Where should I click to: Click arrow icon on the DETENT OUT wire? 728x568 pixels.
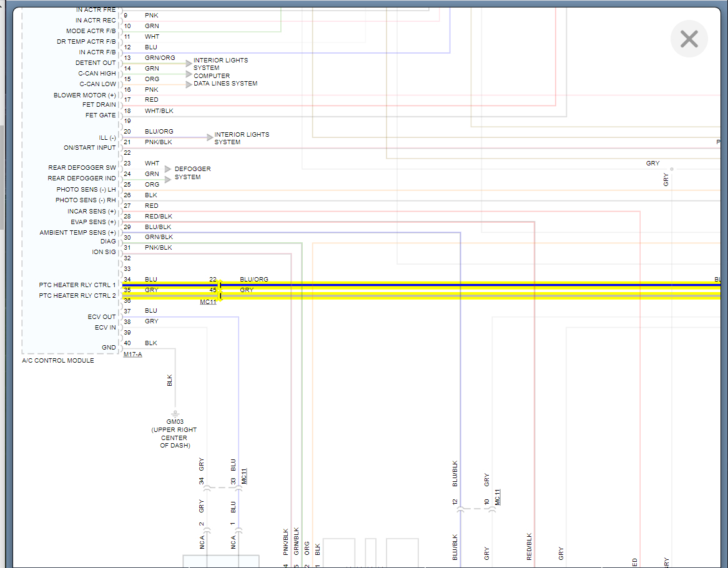coord(189,63)
